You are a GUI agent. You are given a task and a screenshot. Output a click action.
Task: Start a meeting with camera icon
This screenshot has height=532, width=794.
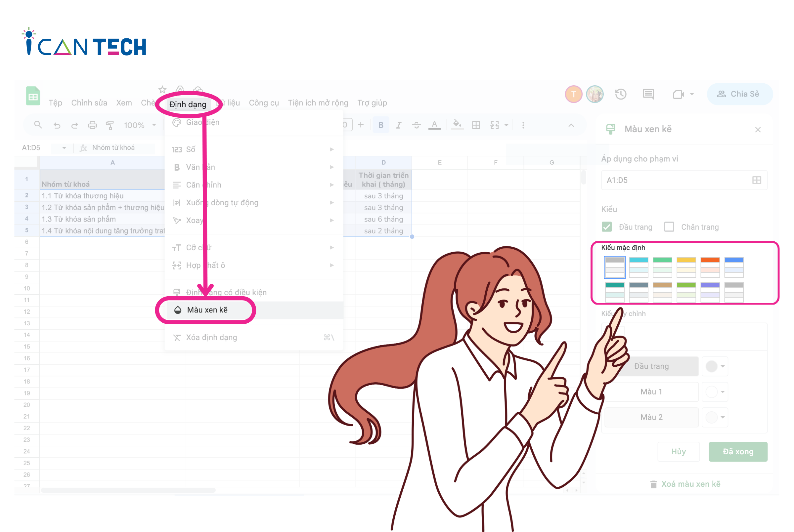[678, 94]
